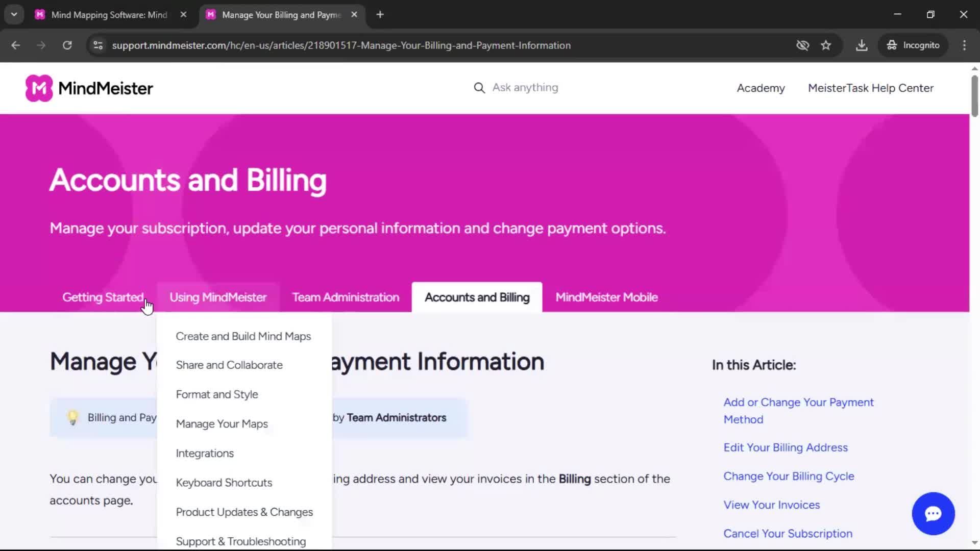Open the browser downloads icon
The image size is (980, 551).
pyautogui.click(x=862, y=45)
